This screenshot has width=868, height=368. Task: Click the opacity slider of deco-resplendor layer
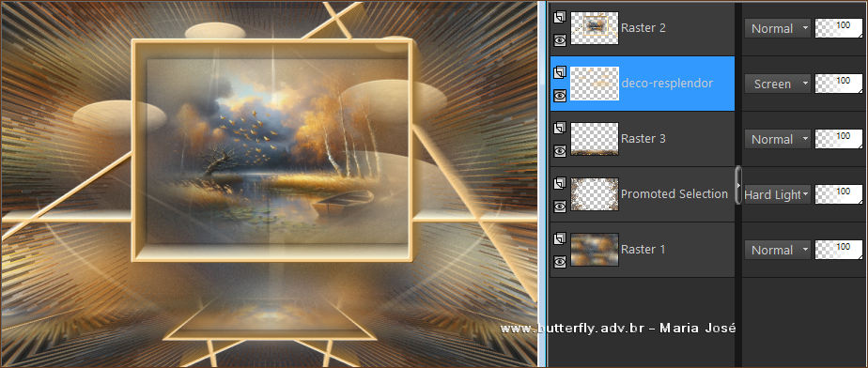pyautogui.click(x=839, y=84)
